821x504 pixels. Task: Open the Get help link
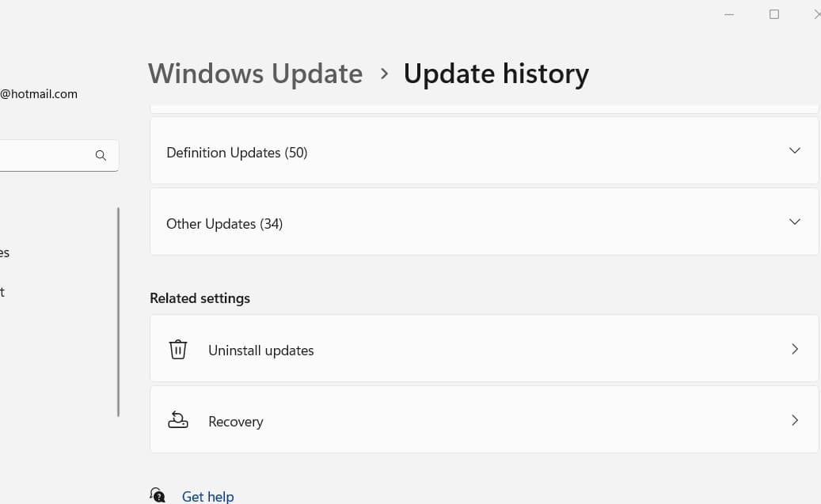(207, 496)
